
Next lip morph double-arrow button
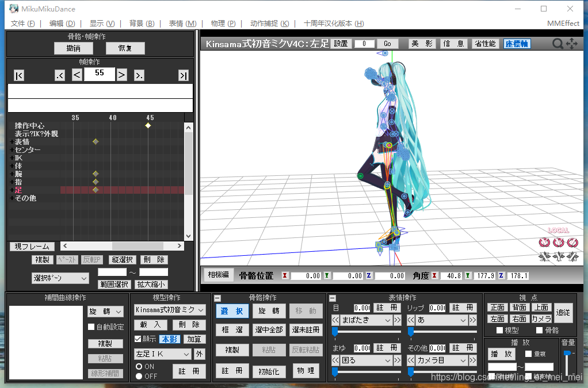click(x=472, y=320)
